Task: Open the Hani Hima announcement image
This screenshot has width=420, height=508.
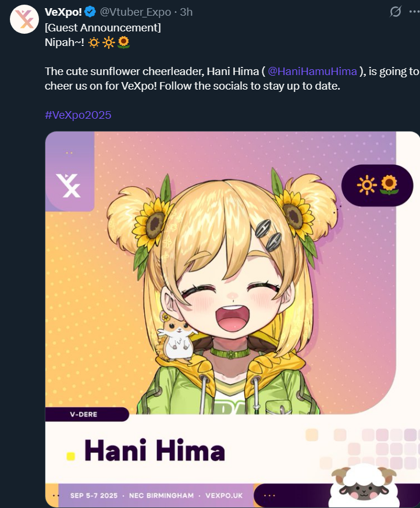Action: pos(233,319)
